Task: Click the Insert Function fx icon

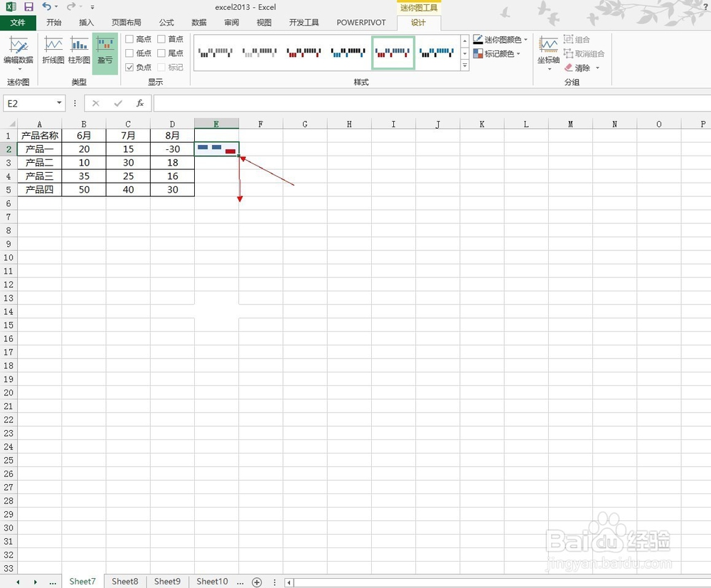Action: pyautogui.click(x=141, y=102)
